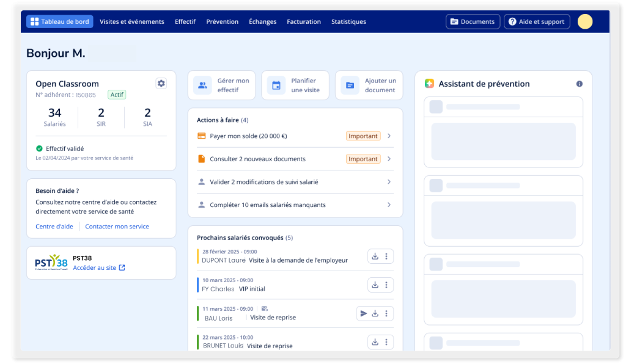The height and width of the screenshot is (364, 626).
Task: Send convocation to BAU Loris
Action: coord(364,313)
